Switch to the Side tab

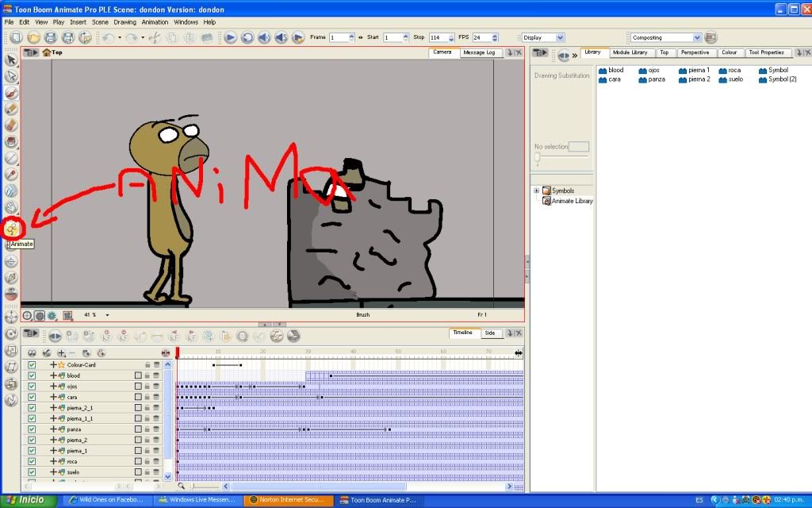pyautogui.click(x=490, y=333)
